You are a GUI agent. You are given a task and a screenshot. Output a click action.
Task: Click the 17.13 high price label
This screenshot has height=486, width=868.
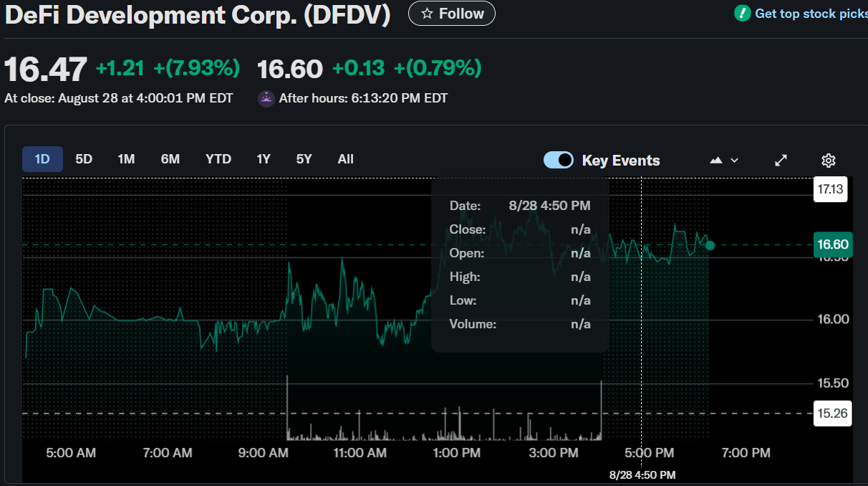(831, 189)
